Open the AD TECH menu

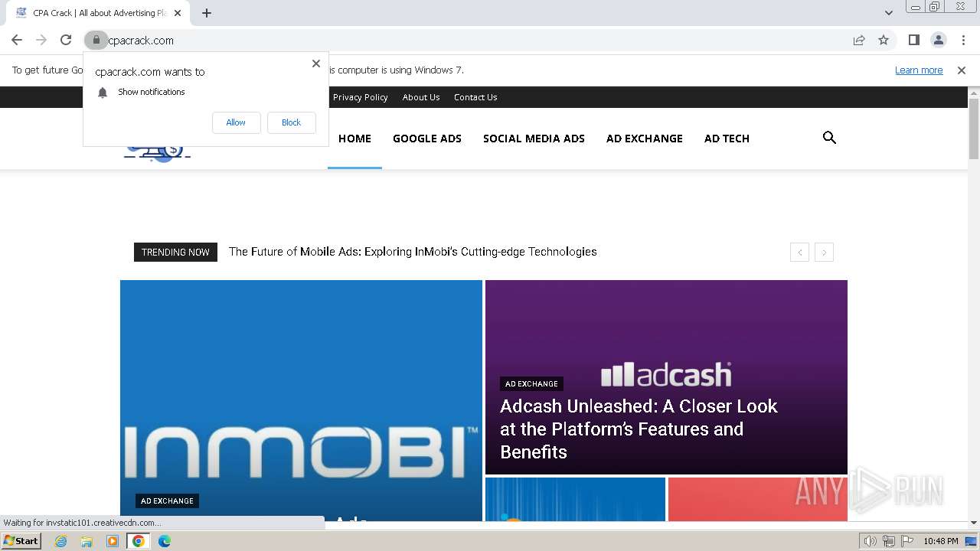pyautogui.click(x=727, y=139)
